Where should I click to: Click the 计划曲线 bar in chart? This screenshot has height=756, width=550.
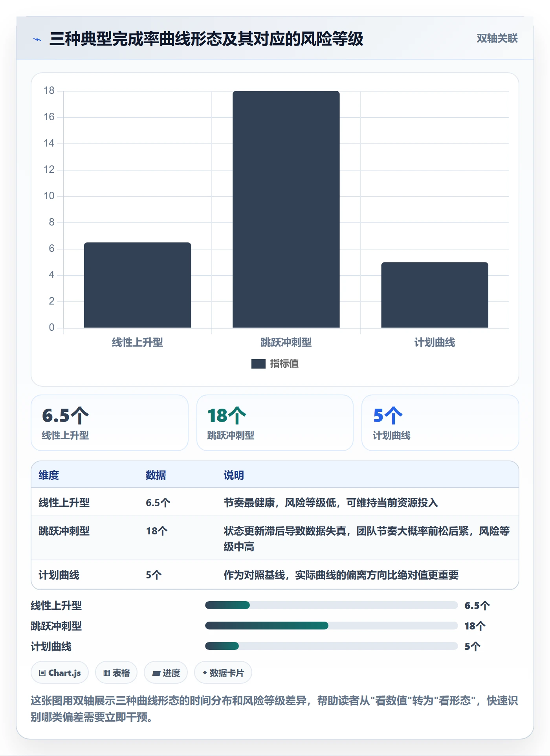click(434, 295)
